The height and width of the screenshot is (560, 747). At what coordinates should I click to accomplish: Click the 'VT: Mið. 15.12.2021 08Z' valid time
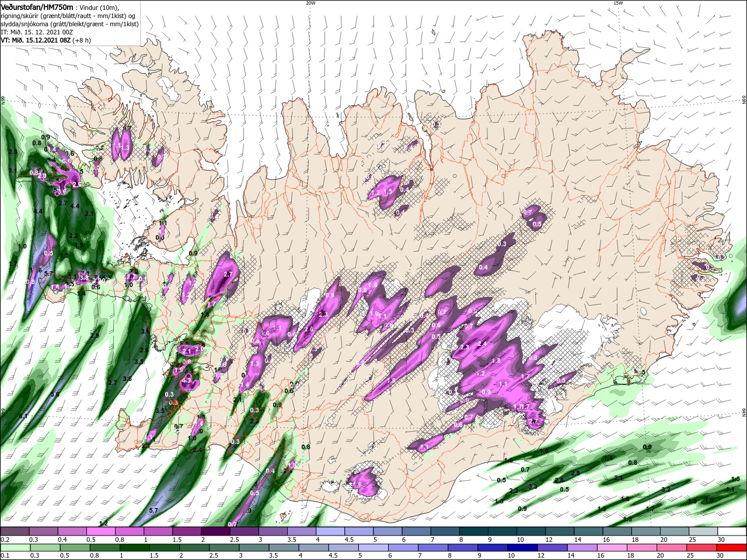coord(35,40)
